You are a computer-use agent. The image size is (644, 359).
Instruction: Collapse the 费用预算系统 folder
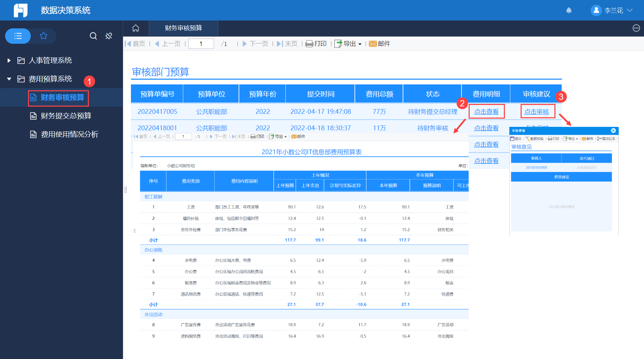[x=9, y=79]
